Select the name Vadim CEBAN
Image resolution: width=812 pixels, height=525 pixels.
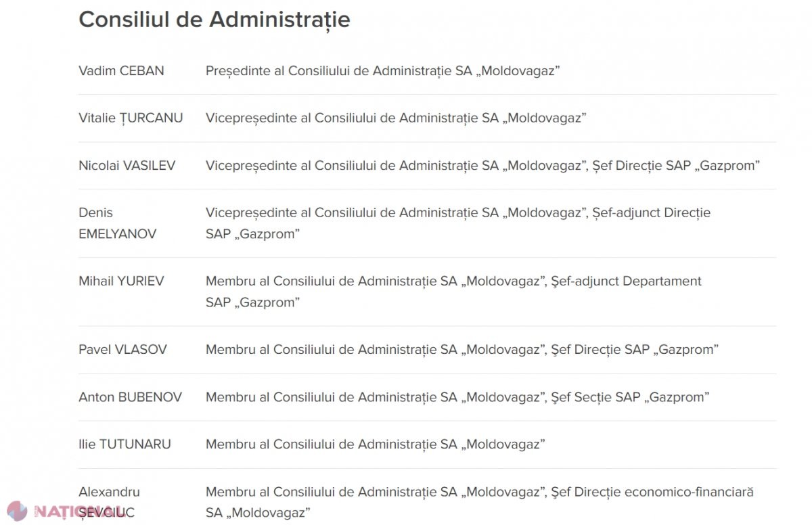pyautogui.click(x=121, y=71)
